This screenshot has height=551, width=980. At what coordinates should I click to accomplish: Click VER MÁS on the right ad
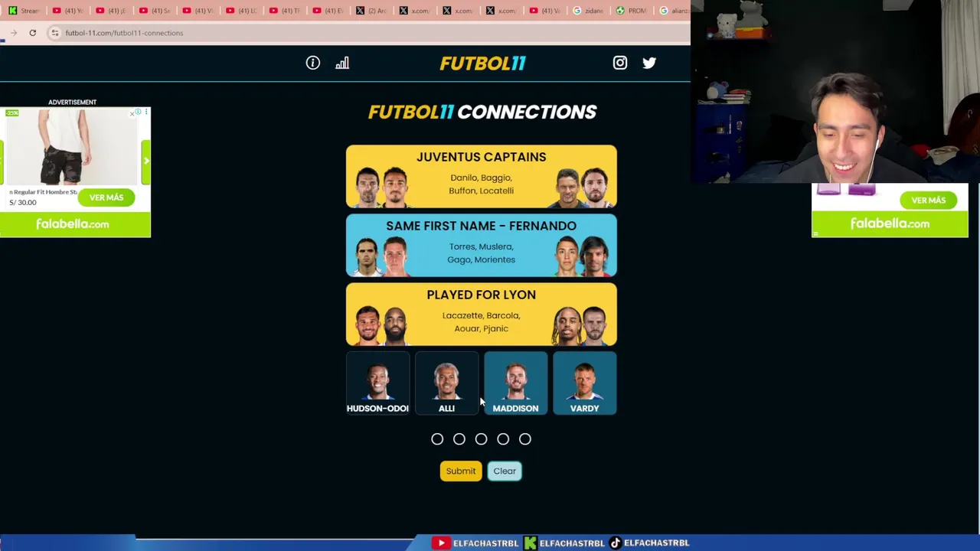[x=929, y=200]
